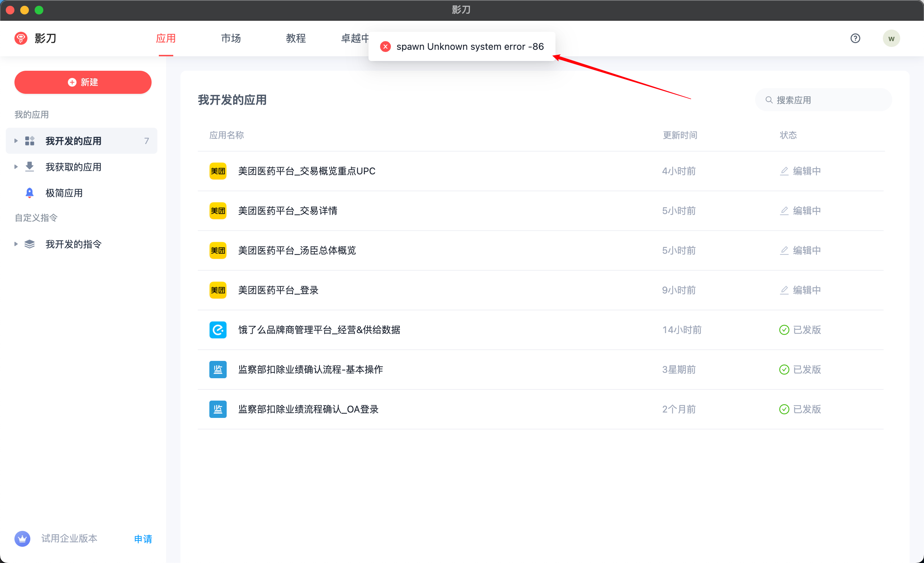The image size is (924, 563).
Task: Click the 监 icon of 基本操作 app
Action: pyautogui.click(x=218, y=370)
